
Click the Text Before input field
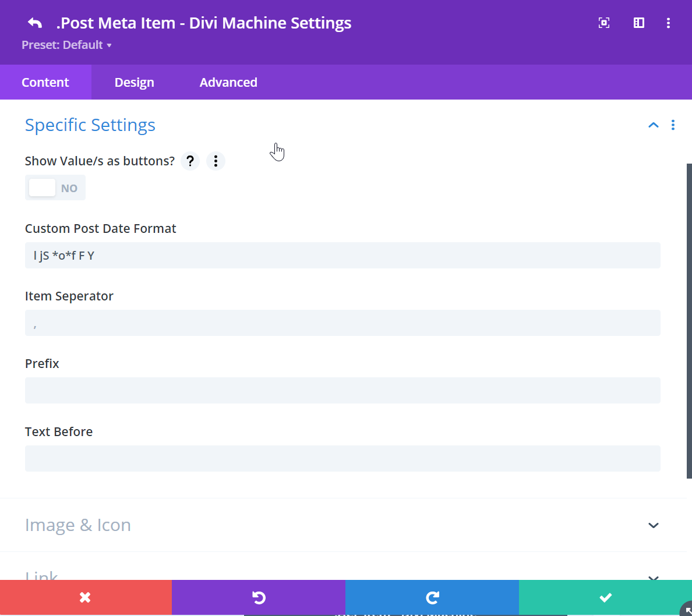[x=343, y=459]
